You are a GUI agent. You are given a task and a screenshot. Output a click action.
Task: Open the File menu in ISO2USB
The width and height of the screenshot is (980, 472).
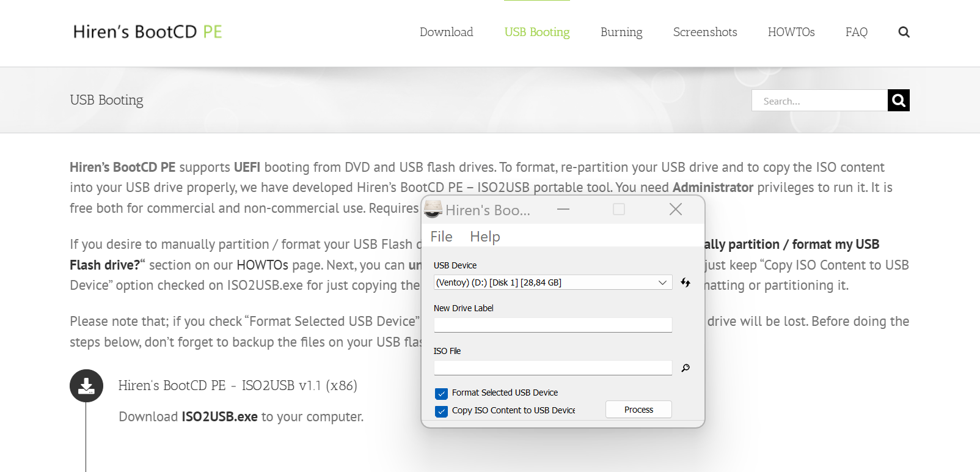click(x=441, y=237)
